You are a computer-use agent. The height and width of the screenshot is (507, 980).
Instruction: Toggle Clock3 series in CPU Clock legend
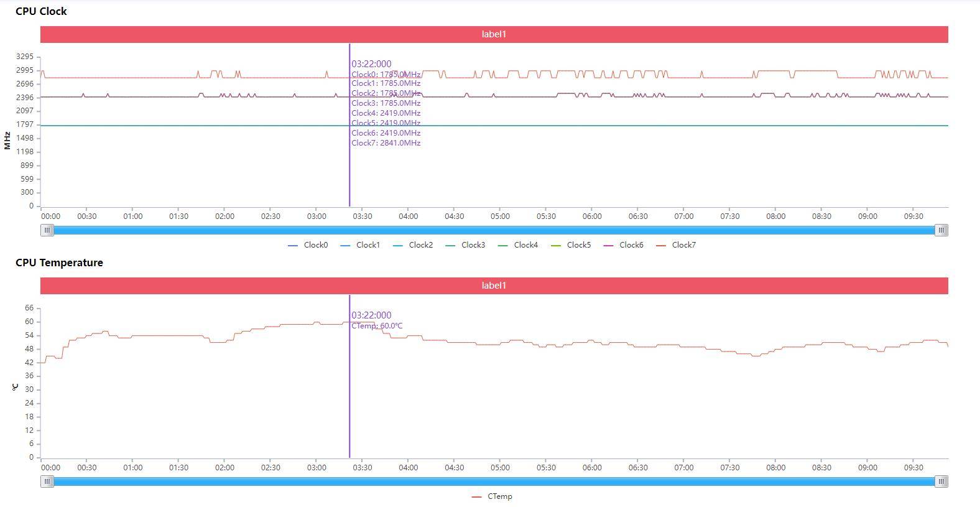click(465, 245)
